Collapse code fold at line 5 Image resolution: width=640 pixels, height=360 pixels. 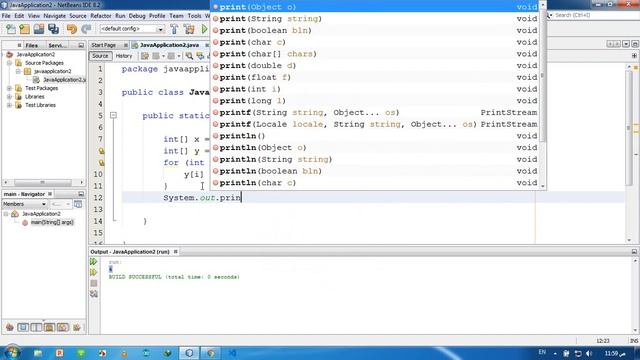(113, 116)
